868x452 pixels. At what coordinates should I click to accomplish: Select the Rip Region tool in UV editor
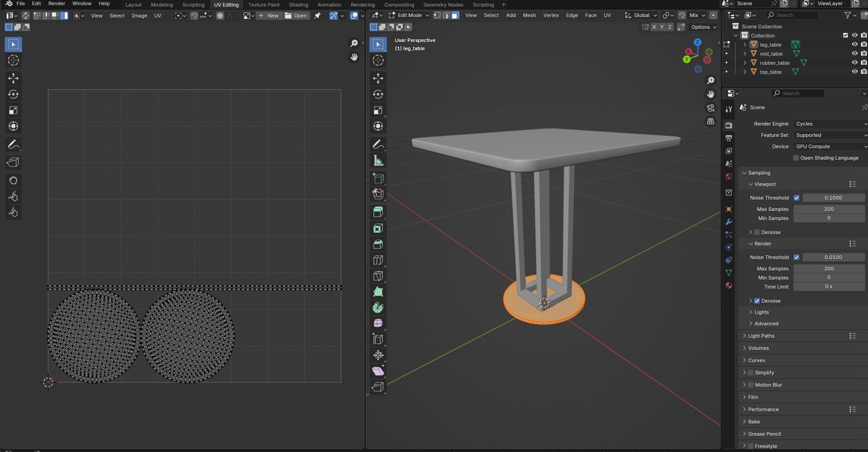tap(13, 162)
